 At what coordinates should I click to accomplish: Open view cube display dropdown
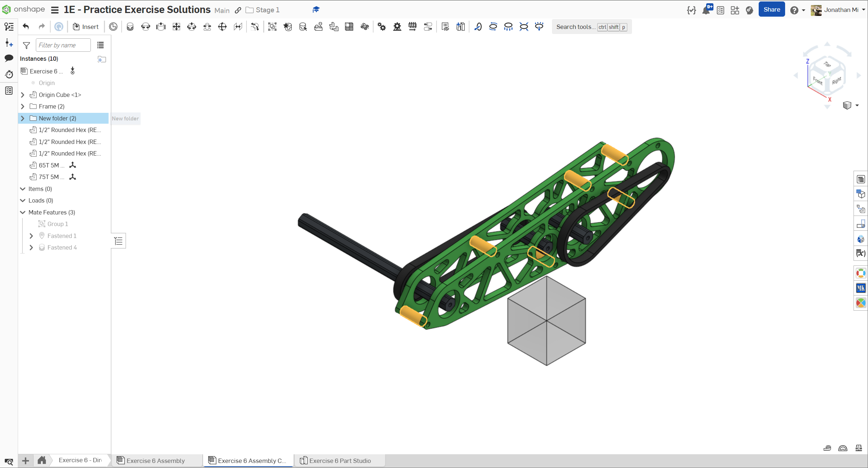pos(857,106)
